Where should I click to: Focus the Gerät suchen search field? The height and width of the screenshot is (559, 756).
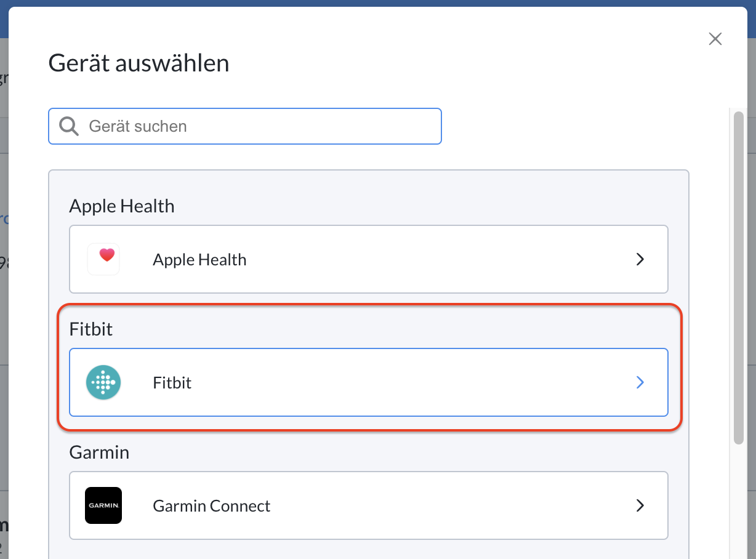[x=245, y=126]
